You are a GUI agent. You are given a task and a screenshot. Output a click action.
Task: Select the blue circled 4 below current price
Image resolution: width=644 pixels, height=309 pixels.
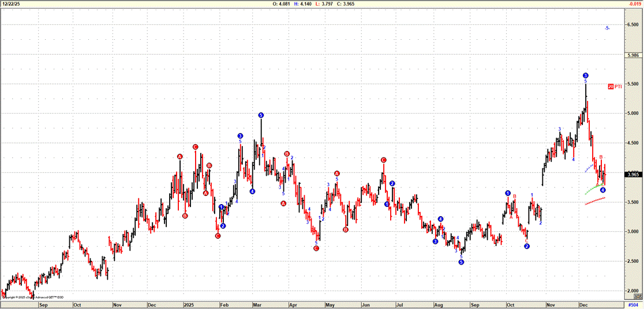pos(602,190)
